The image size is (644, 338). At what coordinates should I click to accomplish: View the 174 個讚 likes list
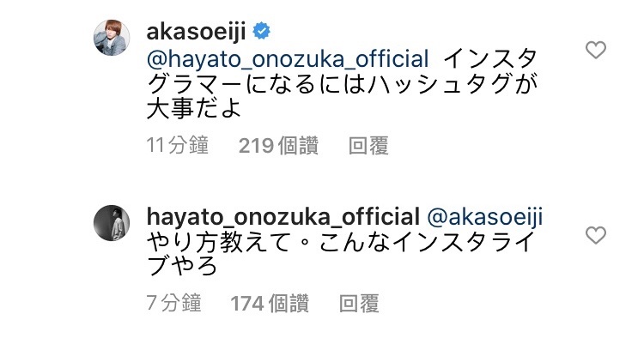click(x=270, y=304)
